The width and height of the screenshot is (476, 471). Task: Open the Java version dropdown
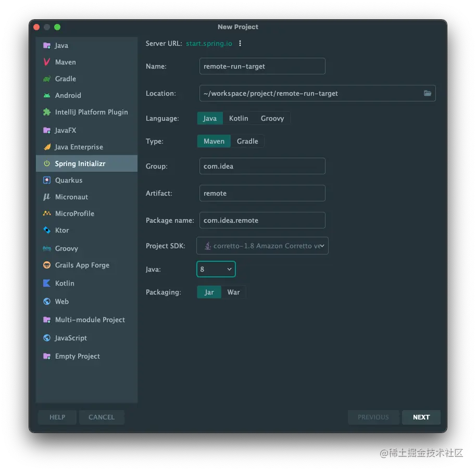coord(216,269)
